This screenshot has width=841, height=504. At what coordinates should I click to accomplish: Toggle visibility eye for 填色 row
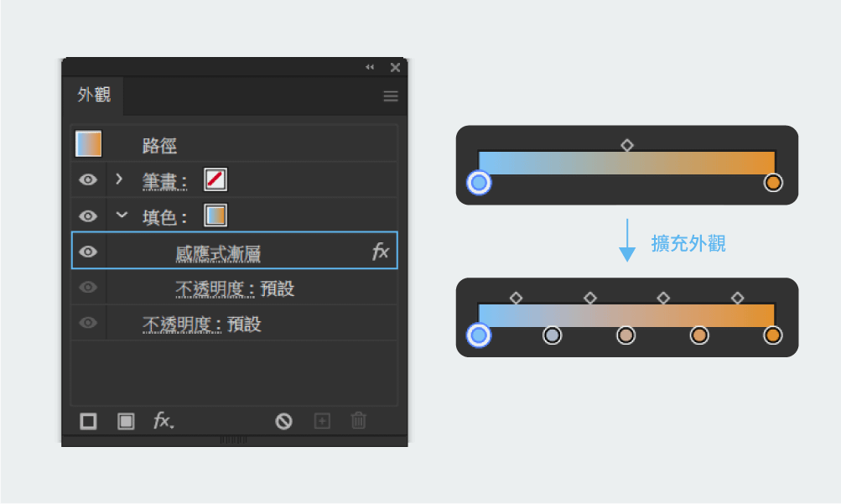[x=88, y=216]
